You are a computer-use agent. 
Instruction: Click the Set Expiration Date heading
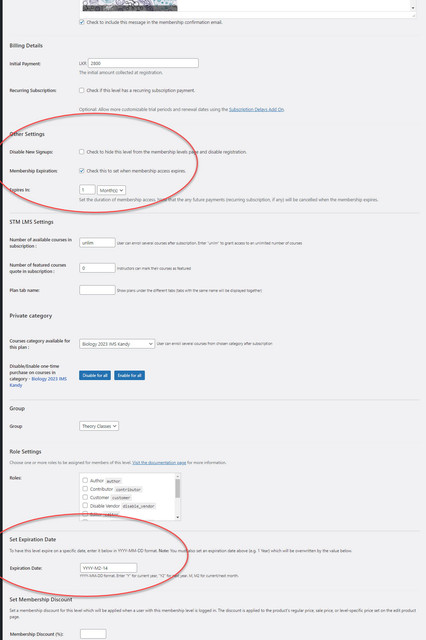33,539
